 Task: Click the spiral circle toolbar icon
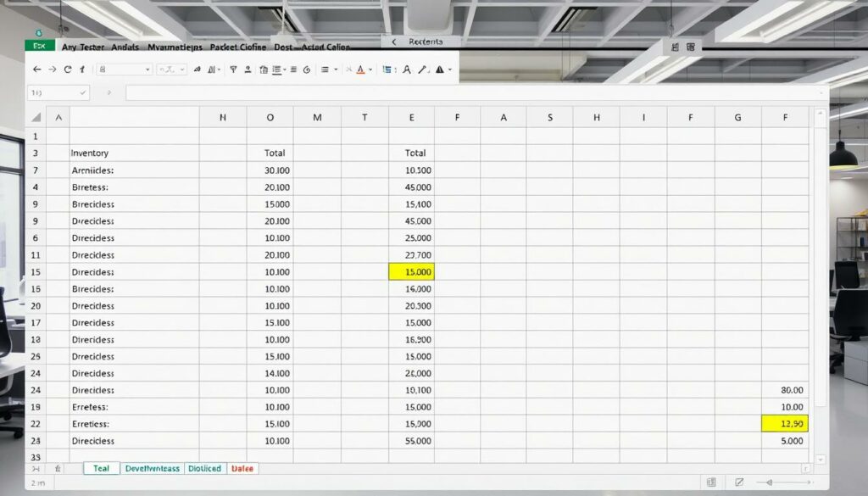pyautogui.click(x=307, y=70)
